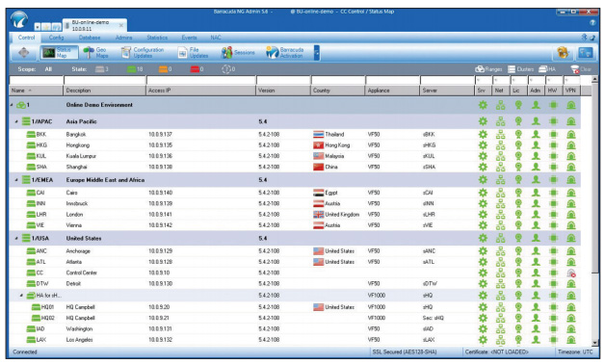
Task: Open the Lic column filter dropdown
Action: pos(518,80)
